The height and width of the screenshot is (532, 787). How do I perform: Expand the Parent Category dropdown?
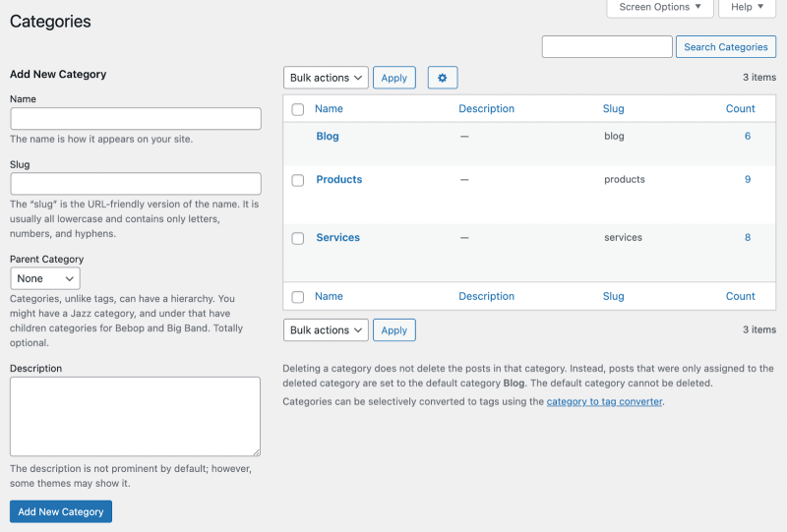point(45,278)
